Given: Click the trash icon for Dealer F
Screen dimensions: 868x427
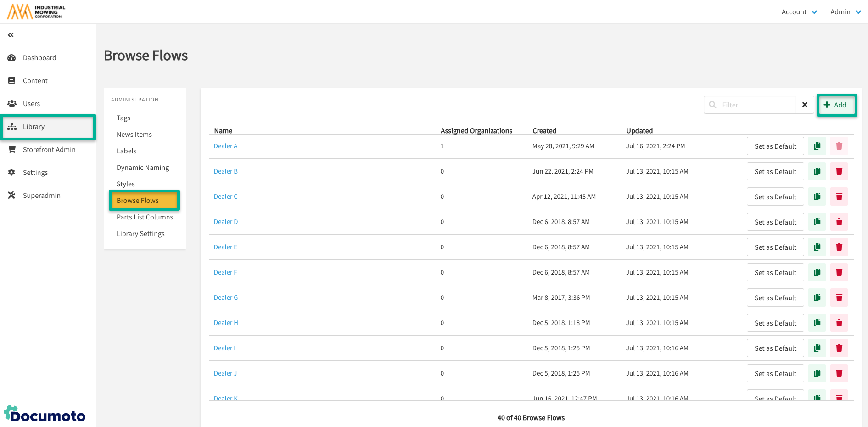Looking at the screenshot, I should (x=839, y=272).
